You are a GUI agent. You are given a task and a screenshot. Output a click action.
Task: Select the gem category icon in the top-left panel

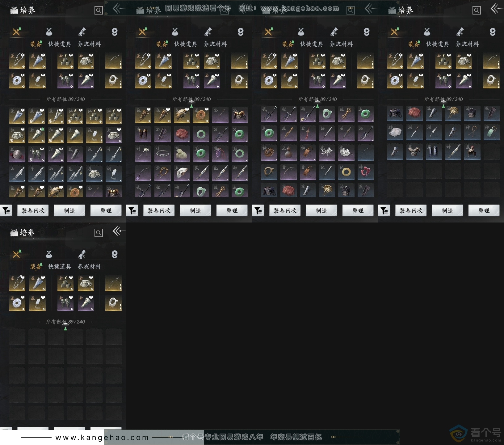pyautogui.click(x=115, y=32)
